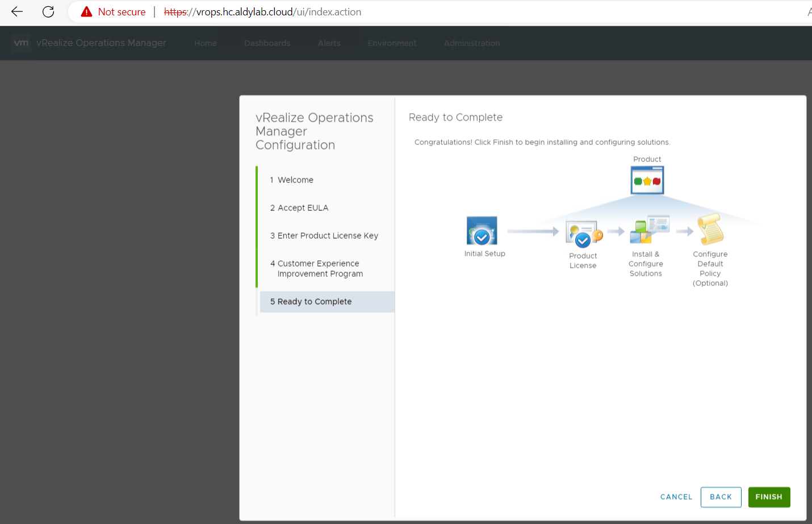Open the Dashboards menu
Screen dimensions: 812x524
pyautogui.click(x=267, y=43)
